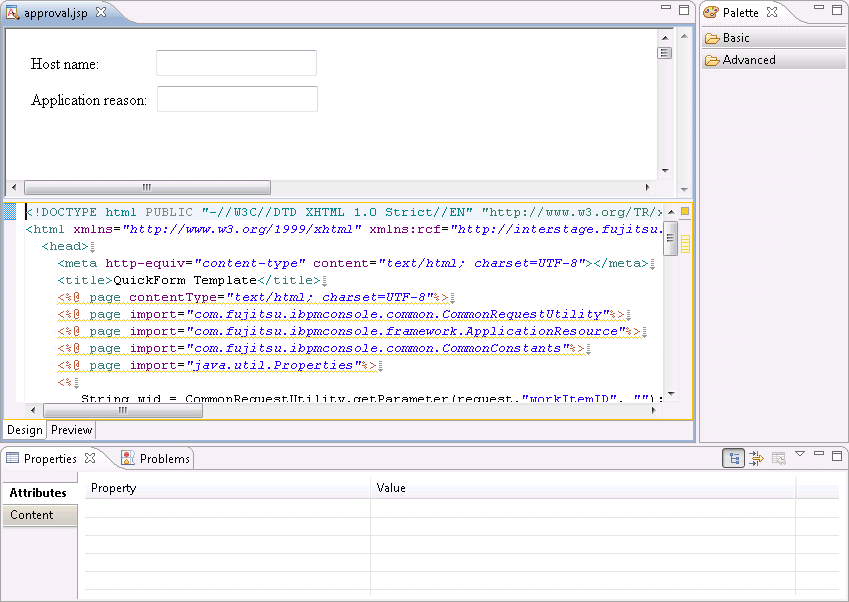Click the Host name label
The height and width of the screenshot is (602, 849).
pos(64,64)
